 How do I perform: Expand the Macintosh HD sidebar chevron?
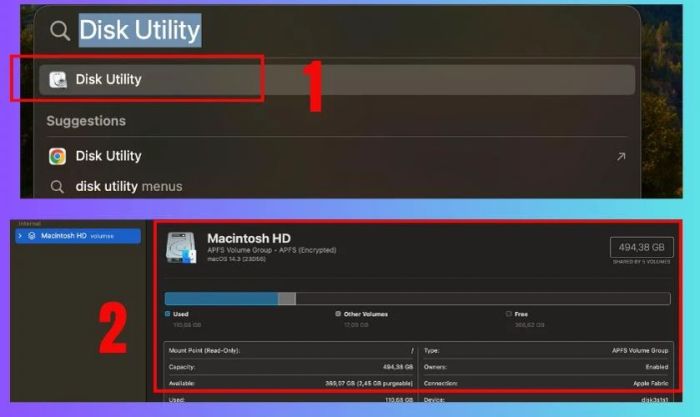(x=20, y=236)
